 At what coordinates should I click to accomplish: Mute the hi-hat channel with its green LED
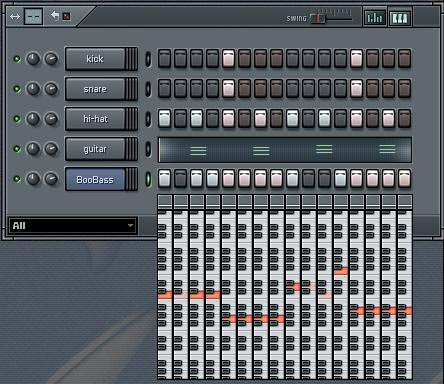click(17, 119)
